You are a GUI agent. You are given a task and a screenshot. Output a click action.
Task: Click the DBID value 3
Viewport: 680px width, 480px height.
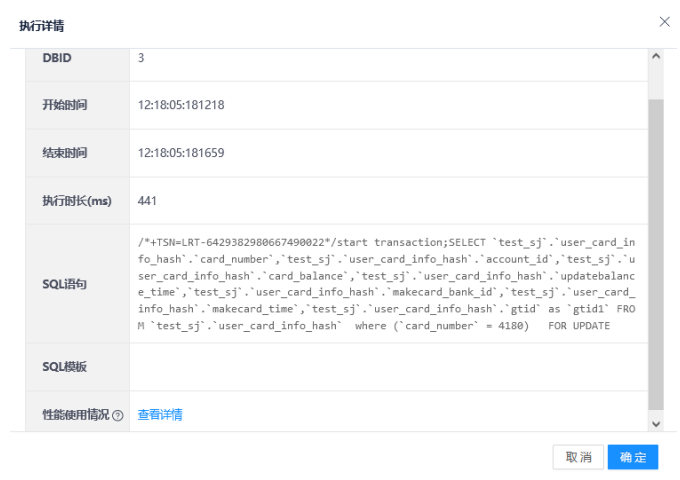[141, 57]
